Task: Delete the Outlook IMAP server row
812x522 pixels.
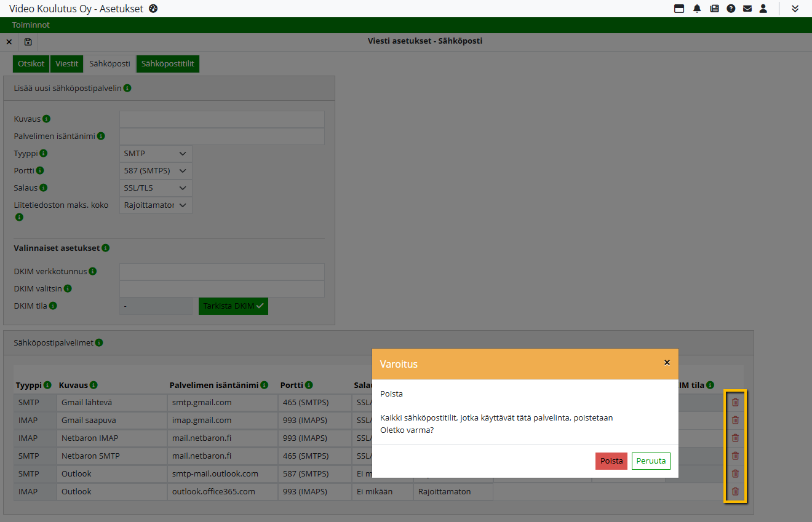Action: [735, 491]
